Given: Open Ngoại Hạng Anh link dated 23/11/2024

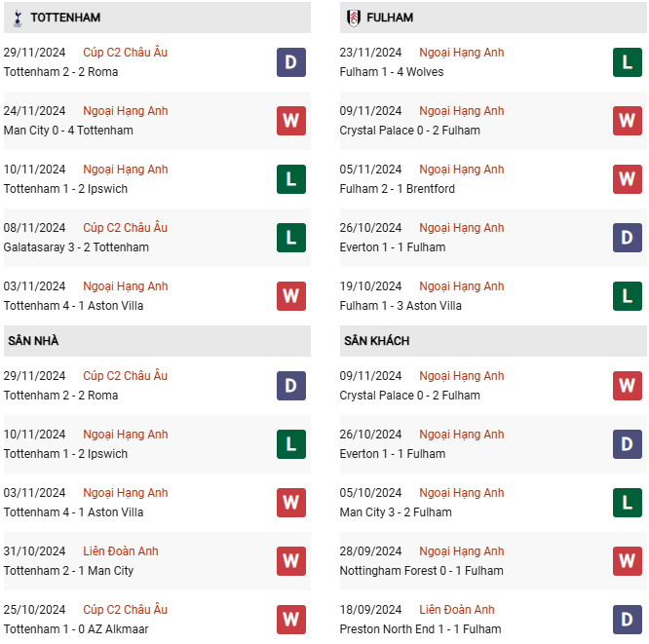Looking at the screenshot, I should point(462,53).
